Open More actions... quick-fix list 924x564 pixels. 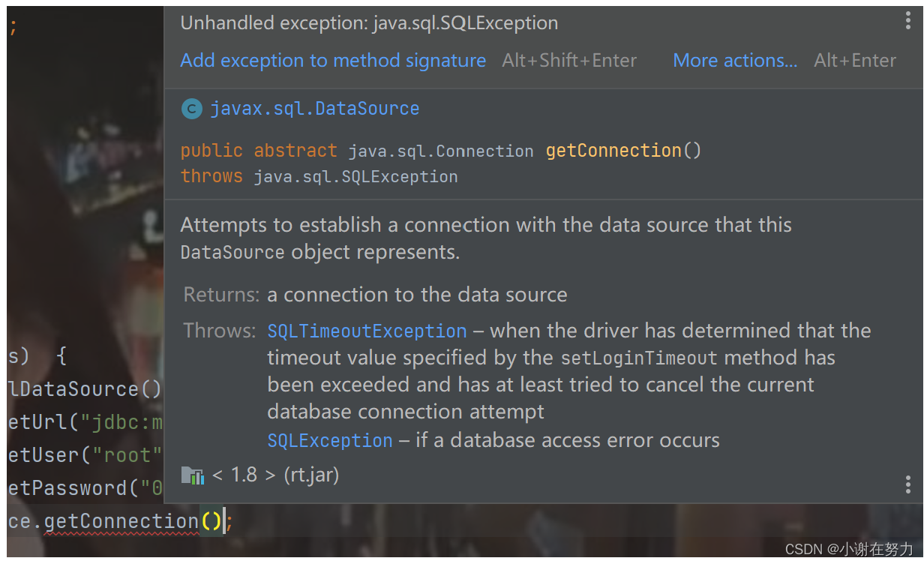pos(735,61)
